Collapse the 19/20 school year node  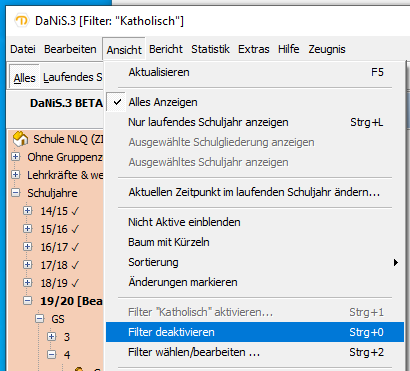(x=28, y=301)
